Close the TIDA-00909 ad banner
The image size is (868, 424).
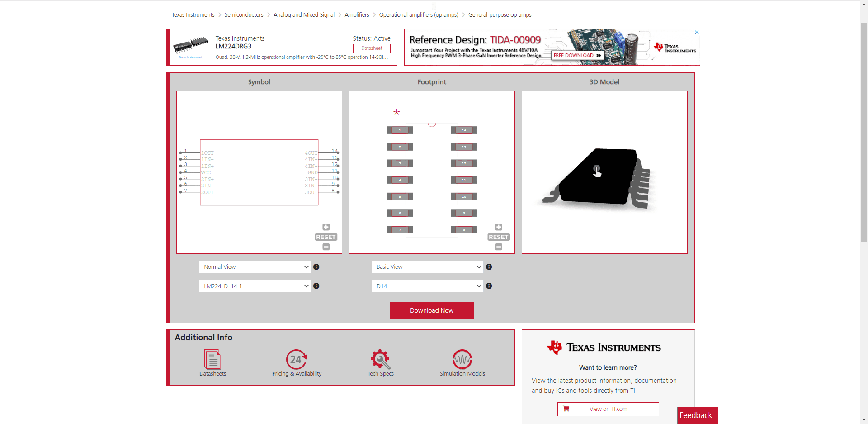tap(697, 33)
